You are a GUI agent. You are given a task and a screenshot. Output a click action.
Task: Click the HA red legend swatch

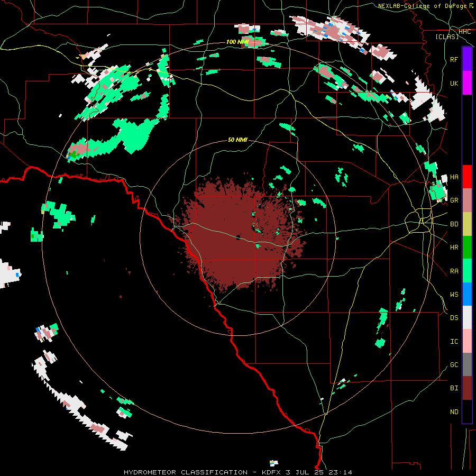(467, 177)
